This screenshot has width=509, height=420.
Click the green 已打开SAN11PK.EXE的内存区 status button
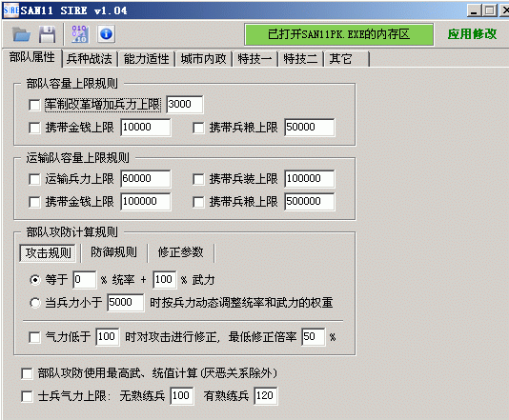point(339,34)
